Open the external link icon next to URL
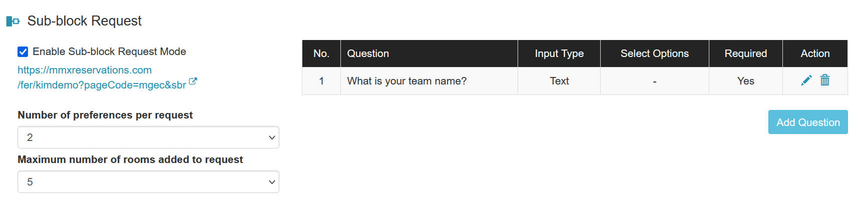The image size is (868, 200). click(193, 81)
